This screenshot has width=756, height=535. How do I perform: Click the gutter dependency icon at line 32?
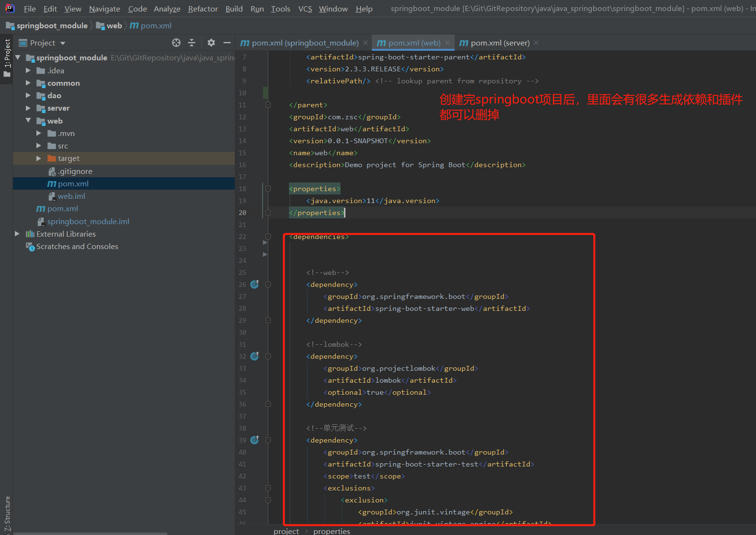coord(255,356)
